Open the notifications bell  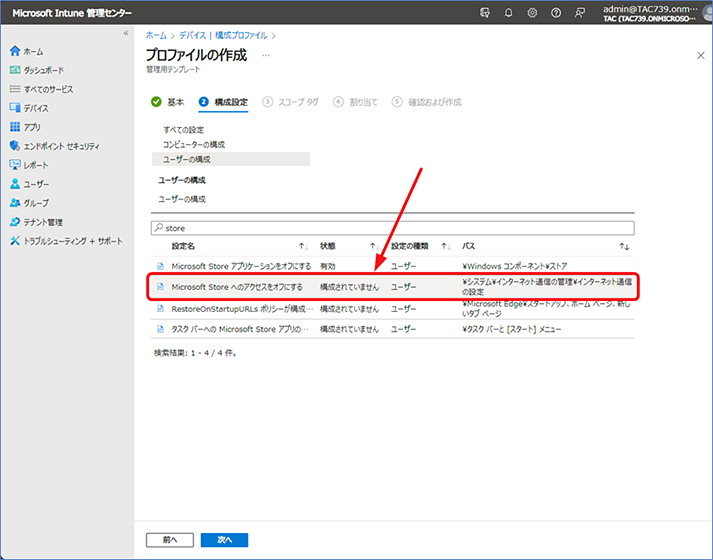pyautogui.click(x=508, y=13)
